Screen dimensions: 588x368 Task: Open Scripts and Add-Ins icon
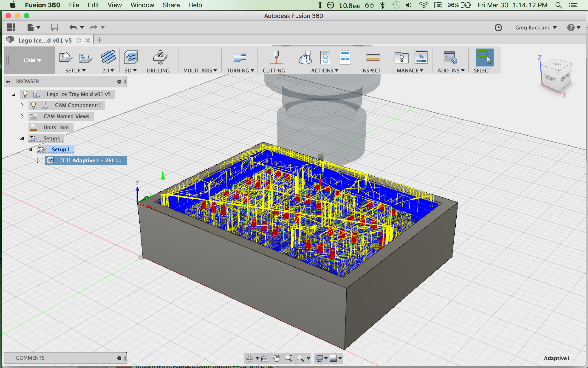pyautogui.click(x=450, y=57)
